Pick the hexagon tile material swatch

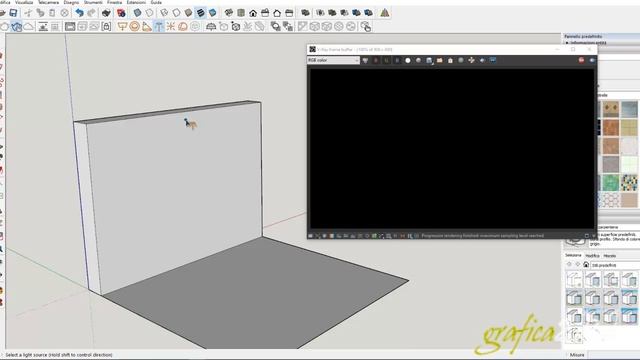[611, 200]
